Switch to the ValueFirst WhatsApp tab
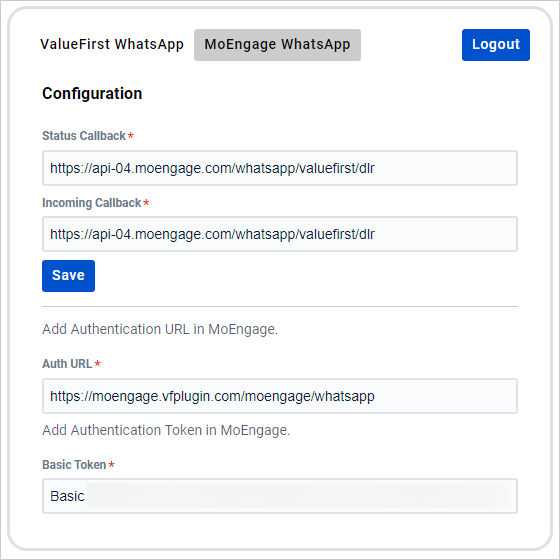 coord(112,45)
